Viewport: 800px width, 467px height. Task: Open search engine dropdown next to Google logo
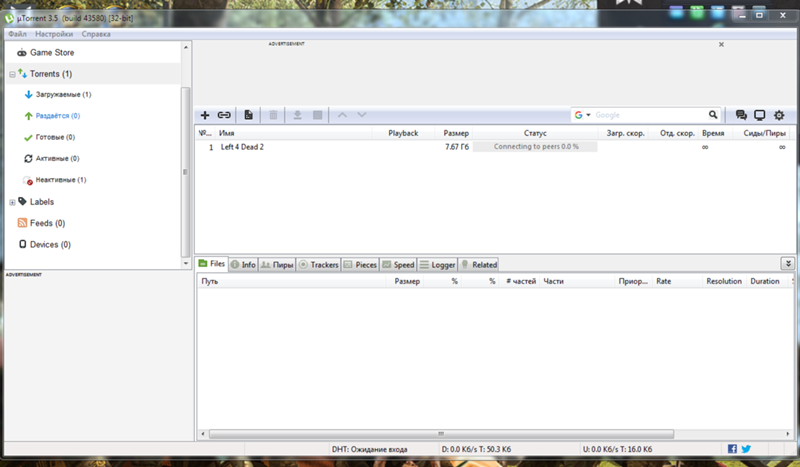click(x=588, y=115)
